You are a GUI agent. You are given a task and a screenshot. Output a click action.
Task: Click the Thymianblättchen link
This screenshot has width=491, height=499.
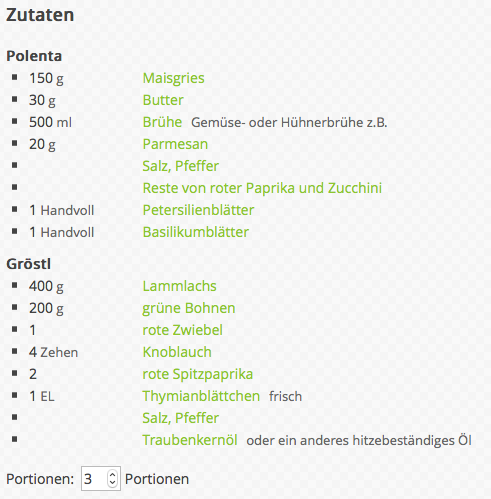[x=201, y=396]
